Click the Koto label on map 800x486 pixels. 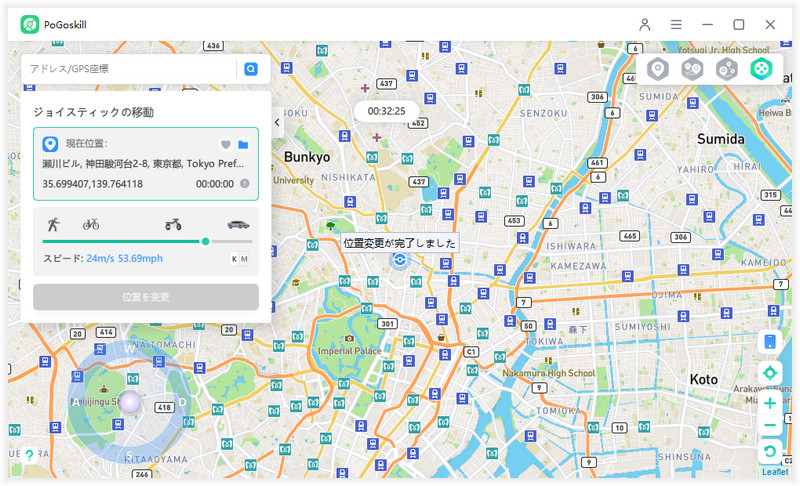704,379
